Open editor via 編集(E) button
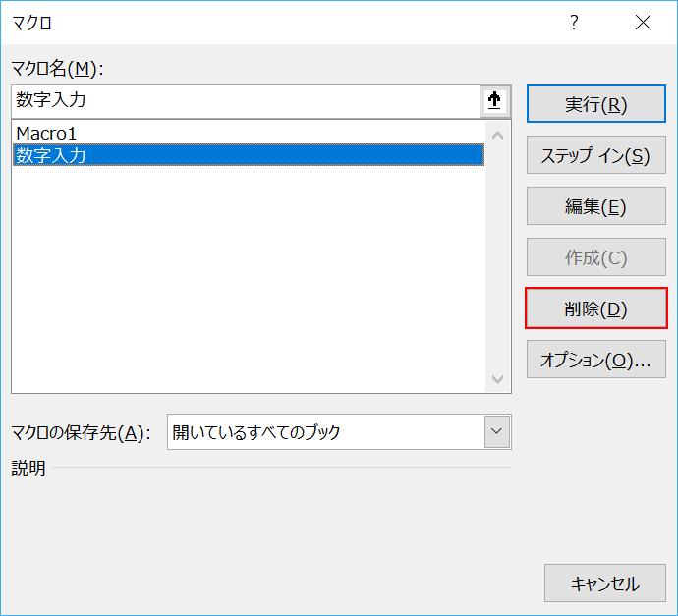 [595, 206]
